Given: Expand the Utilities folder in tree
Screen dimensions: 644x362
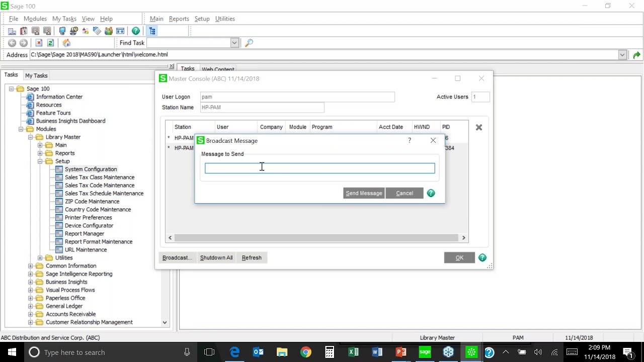Looking at the screenshot, I should point(40,258).
